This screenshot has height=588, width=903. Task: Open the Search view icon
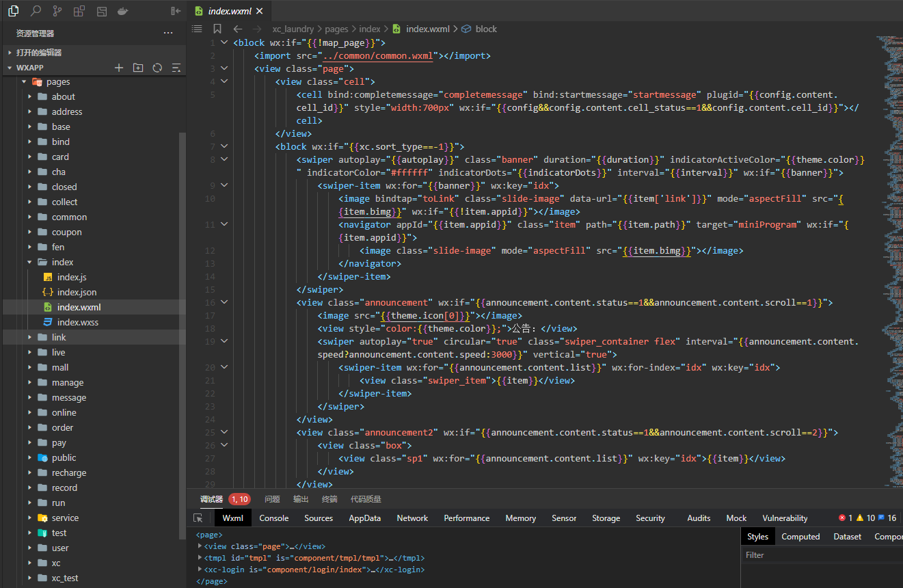click(36, 11)
